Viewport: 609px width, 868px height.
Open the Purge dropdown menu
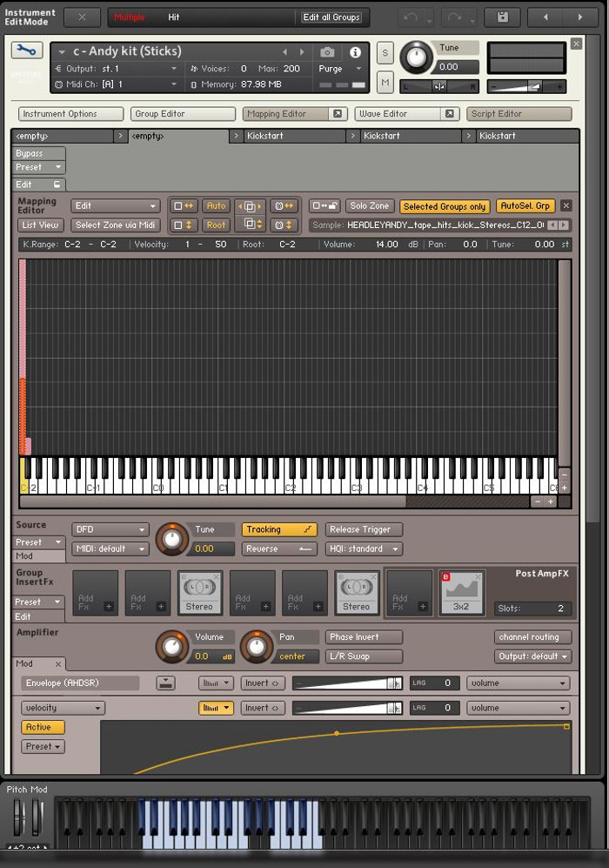point(339,69)
